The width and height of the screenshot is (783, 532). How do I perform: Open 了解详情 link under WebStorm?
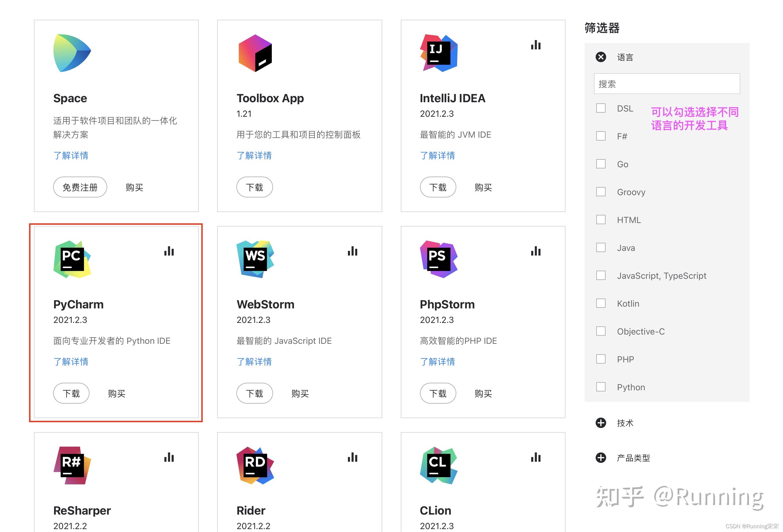[254, 361]
